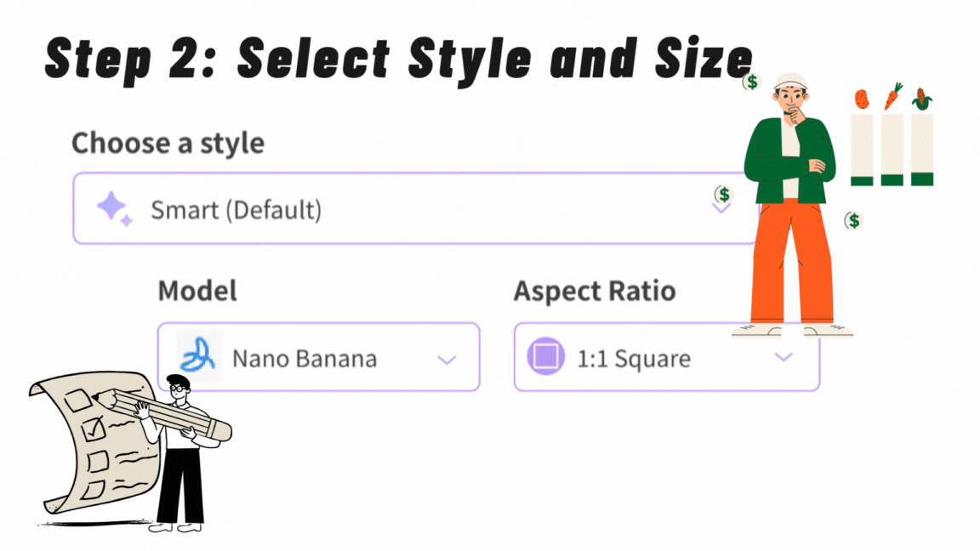Click the dollar coin next to the man's cap

click(751, 82)
